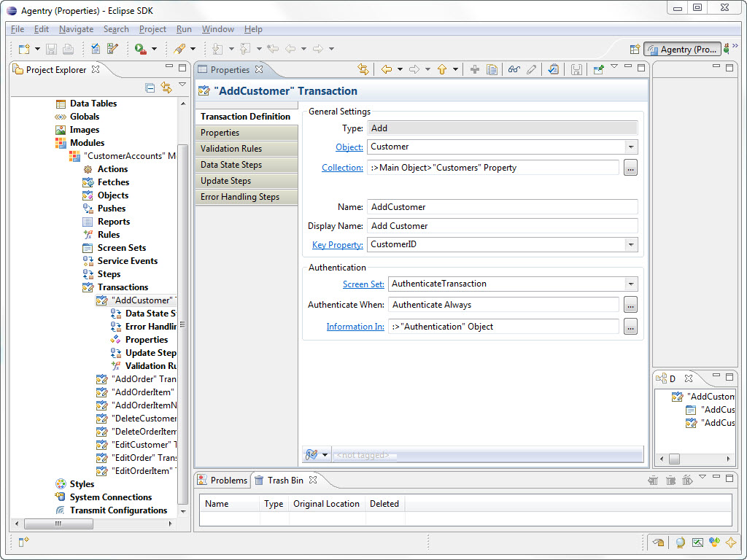Screen dimensions: 747x560
Task: Toggle the pin icon in Properties toolbar
Action: click(x=598, y=69)
